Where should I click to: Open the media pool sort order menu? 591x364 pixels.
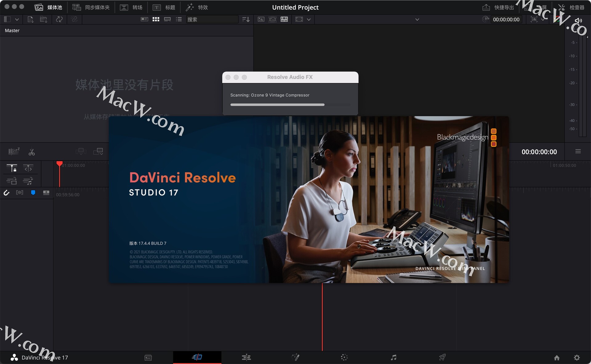(x=246, y=19)
